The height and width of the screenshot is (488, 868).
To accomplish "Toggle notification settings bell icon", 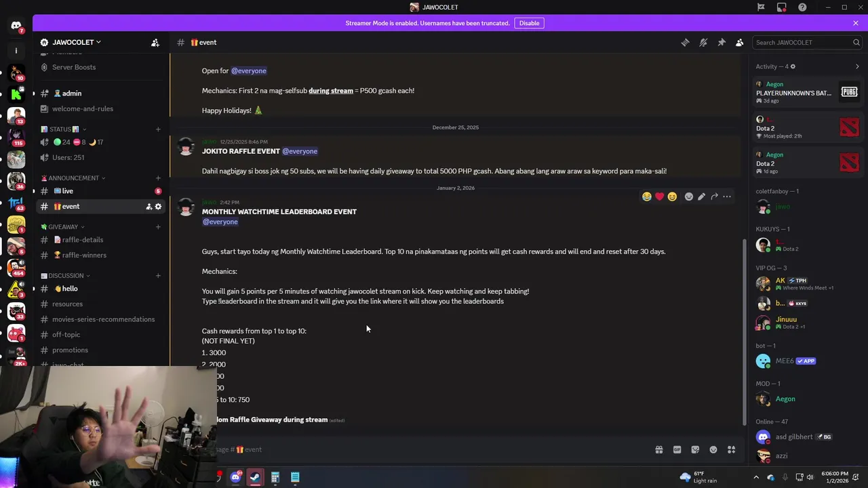I will click(x=703, y=42).
